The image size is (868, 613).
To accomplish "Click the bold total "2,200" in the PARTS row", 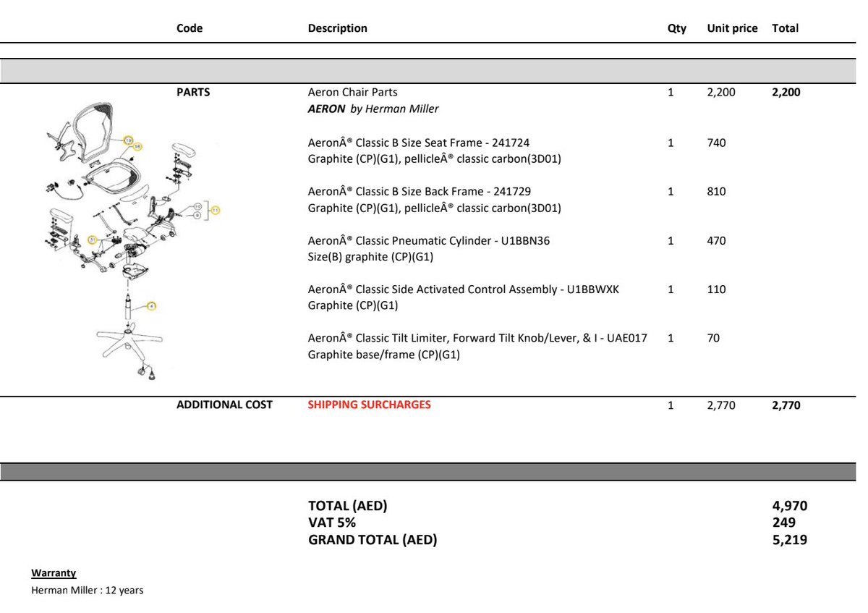I will click(x=786, y=93).
